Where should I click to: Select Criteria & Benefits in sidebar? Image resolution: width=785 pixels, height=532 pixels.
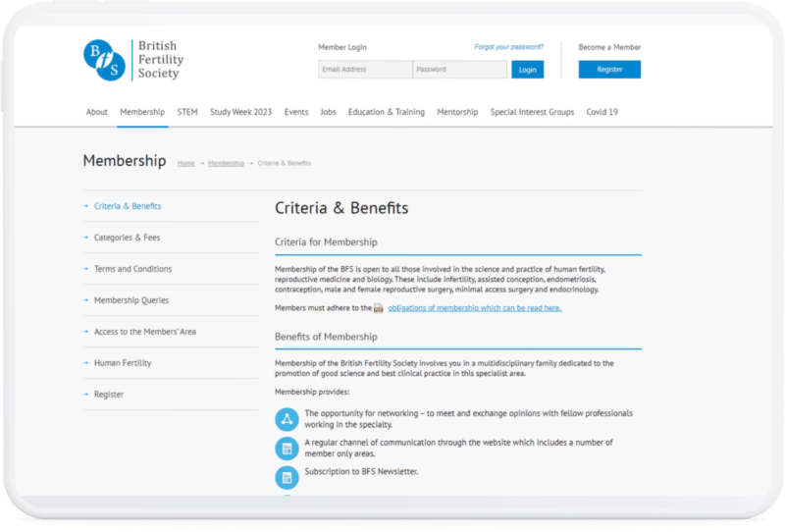(128, 206)
